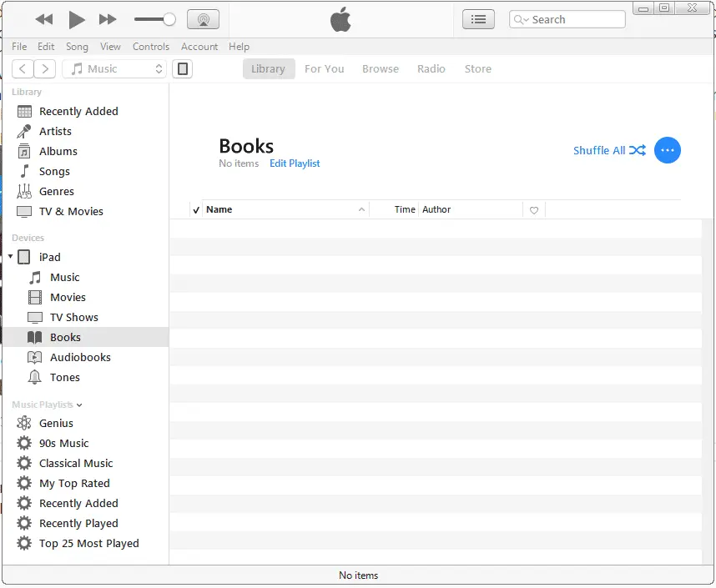Click the blue more options button
Image resolution: width=716 pixels, height=588 pixels.
click(x=667, y=150)
